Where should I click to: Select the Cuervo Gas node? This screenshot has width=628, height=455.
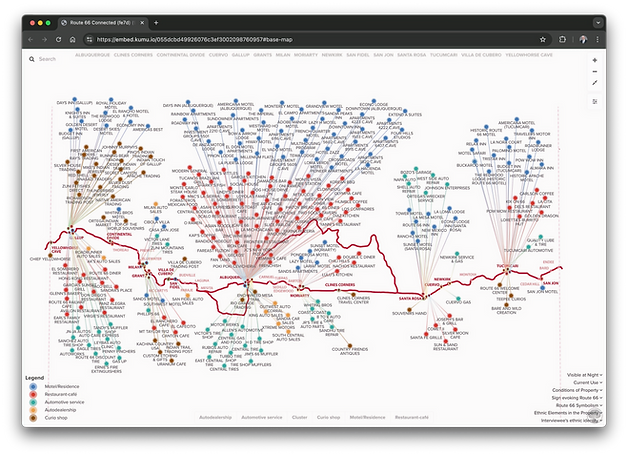(x=458, y=298)
